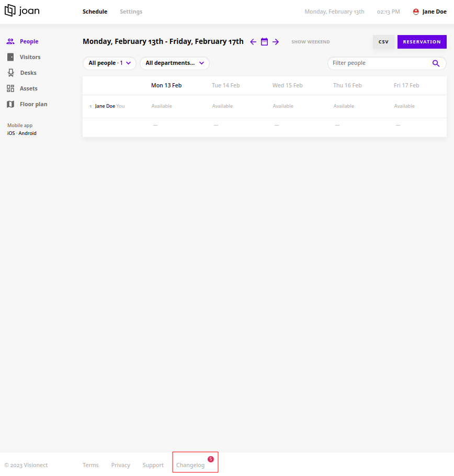Click the search magnifier icon
Viewport: 454px width, 476px height.
(x=436, y=63)
